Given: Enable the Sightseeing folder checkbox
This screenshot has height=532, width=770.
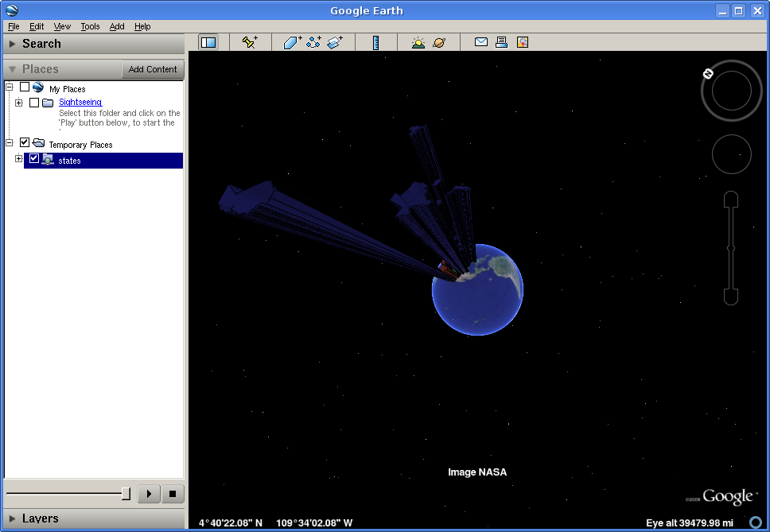Looking at the screenshot, I should tap(34, 103).
